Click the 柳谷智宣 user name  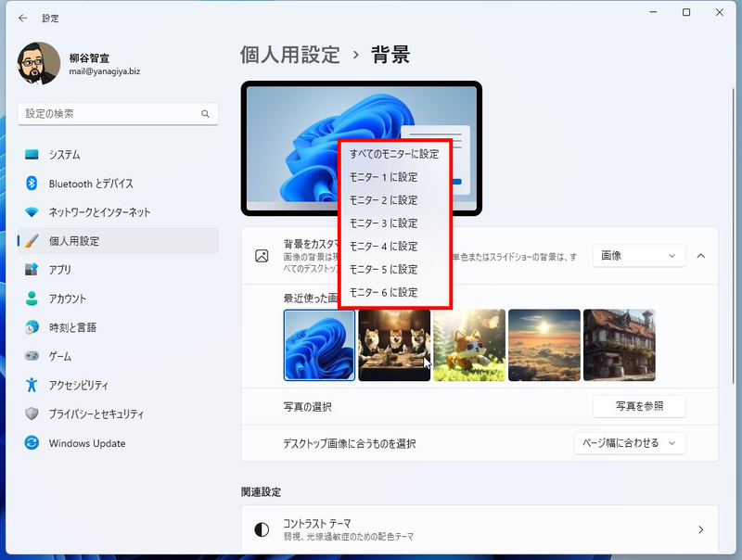(89, 58)
